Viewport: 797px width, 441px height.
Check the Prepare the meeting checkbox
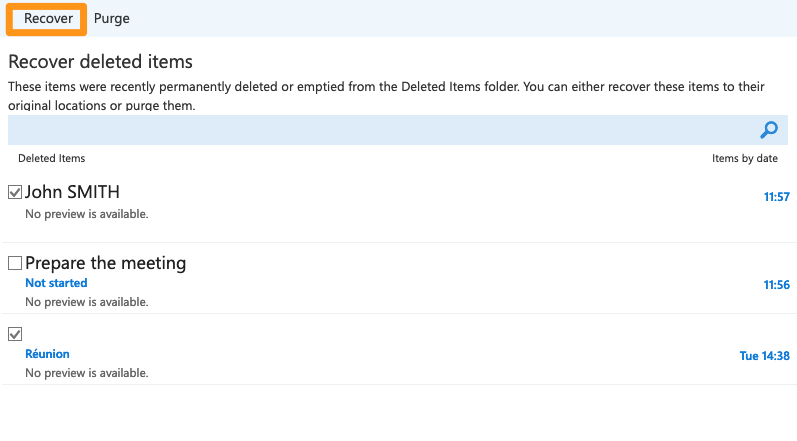(15, 264)
